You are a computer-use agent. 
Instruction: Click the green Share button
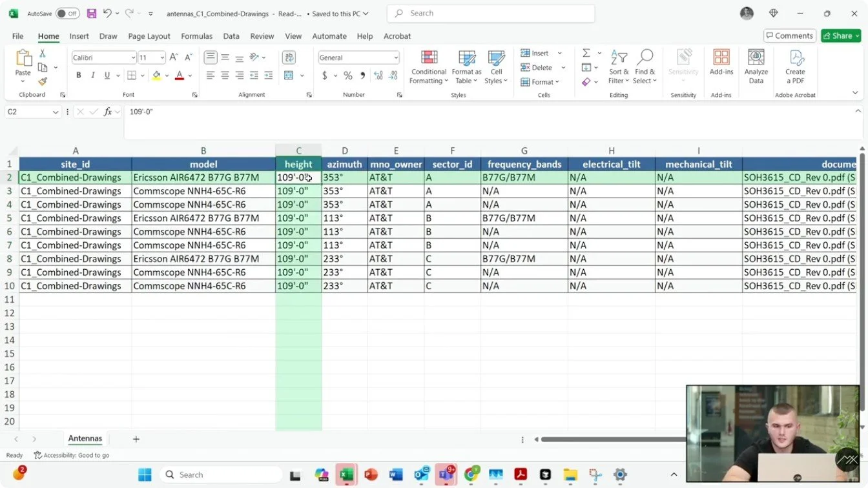click(841, 36)
